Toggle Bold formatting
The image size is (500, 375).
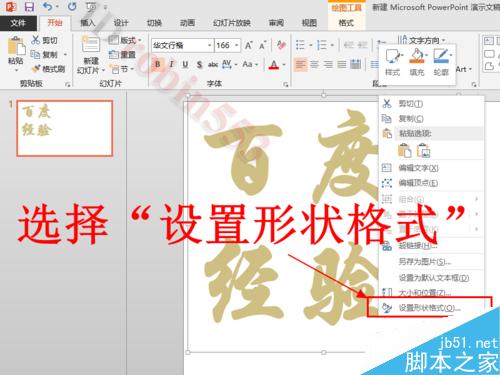coord(158,64)
